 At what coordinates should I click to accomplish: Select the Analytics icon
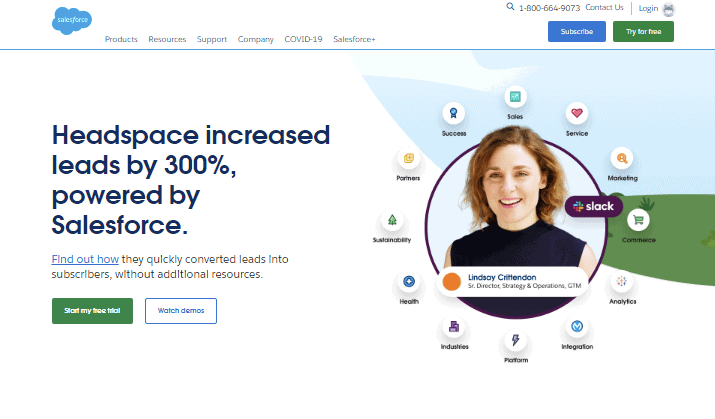tap(622, 281)
